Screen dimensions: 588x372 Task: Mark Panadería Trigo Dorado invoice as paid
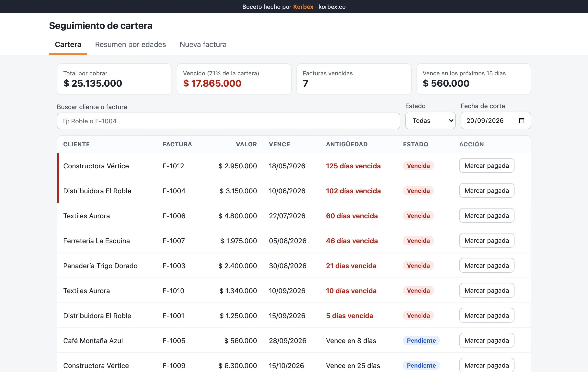pyautogui.click(x=487, y=265)
